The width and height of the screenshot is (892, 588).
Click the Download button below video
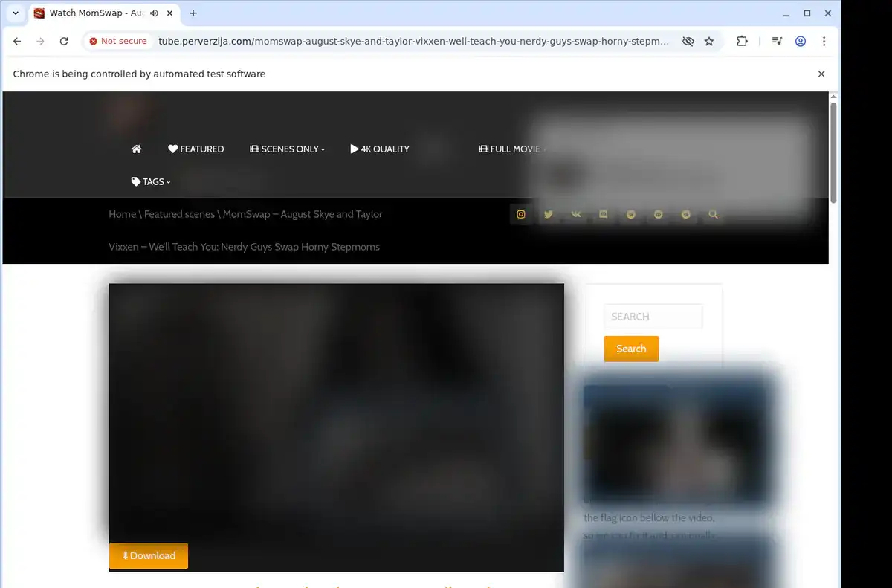pos(149,555)
